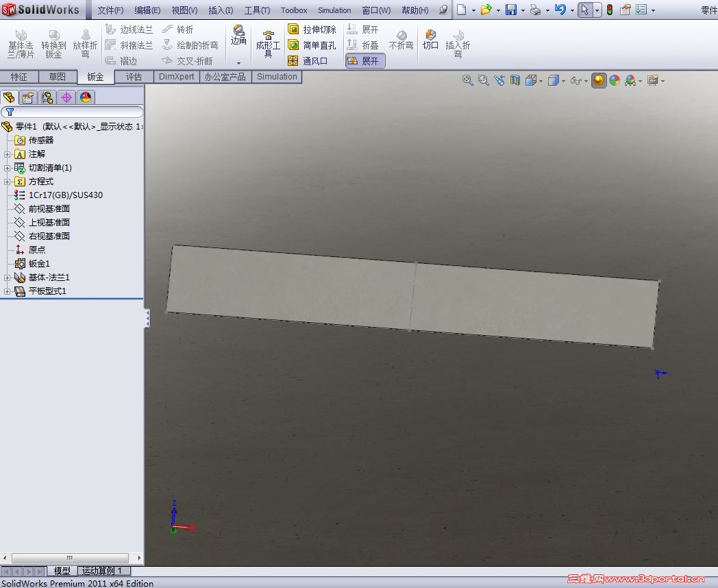
Task: Select the 褶边 hem tool
Action: click(121, 60)
